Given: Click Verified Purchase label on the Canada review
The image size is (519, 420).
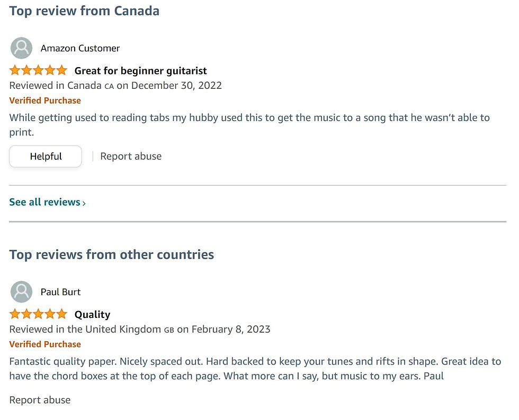Looking at the screenshot, I should pos(45,101).
